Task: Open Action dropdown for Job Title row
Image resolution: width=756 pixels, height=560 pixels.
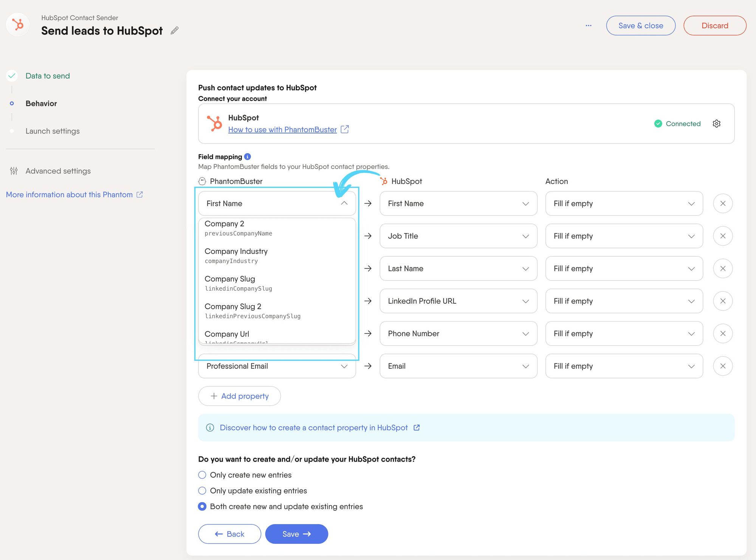Action: tap(624, 236)
